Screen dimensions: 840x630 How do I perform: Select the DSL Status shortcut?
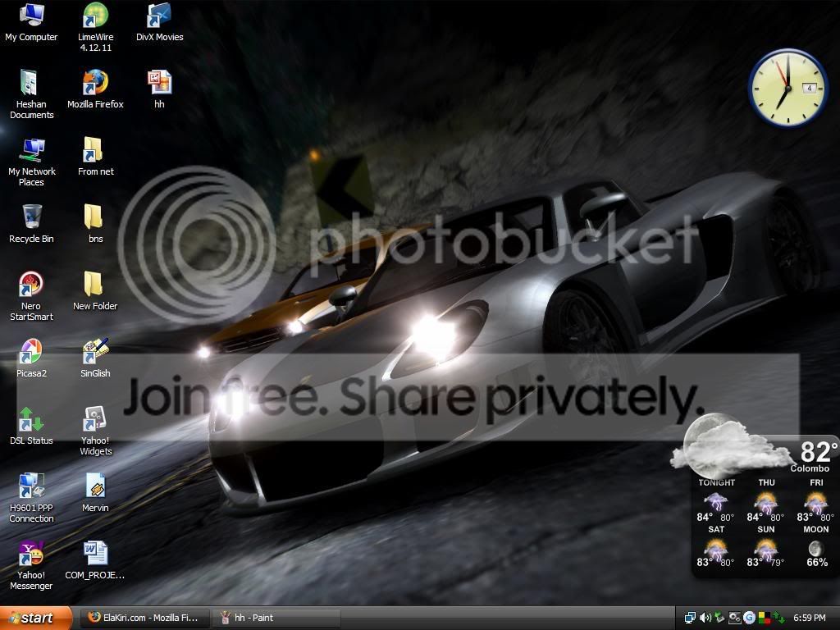(31, 426)
